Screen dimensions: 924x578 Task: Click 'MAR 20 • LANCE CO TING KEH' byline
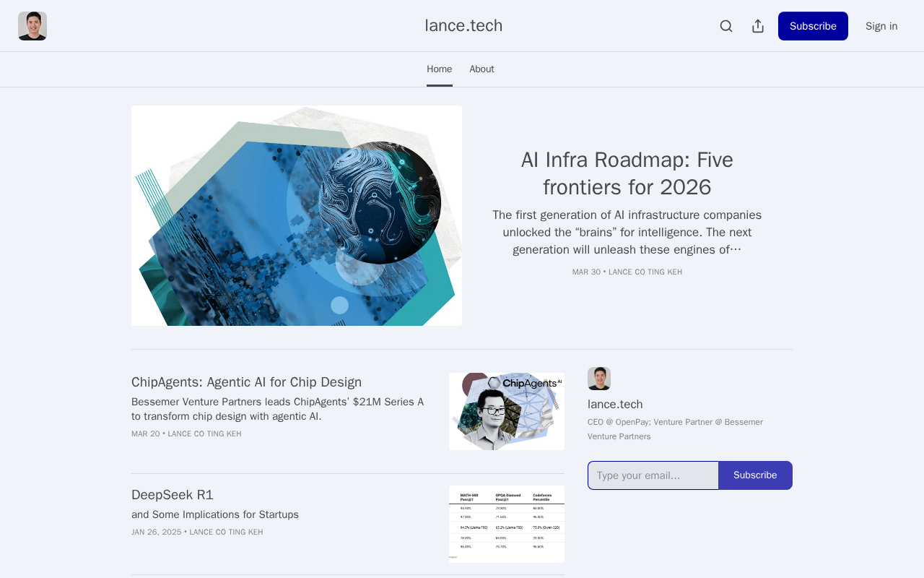[x=186, y=434]
